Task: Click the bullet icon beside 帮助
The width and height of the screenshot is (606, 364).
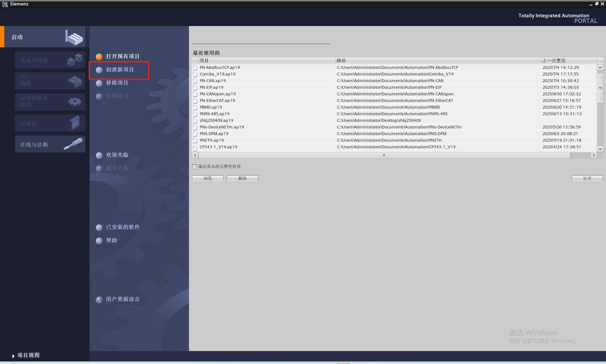Action: (x=99, y=241)
